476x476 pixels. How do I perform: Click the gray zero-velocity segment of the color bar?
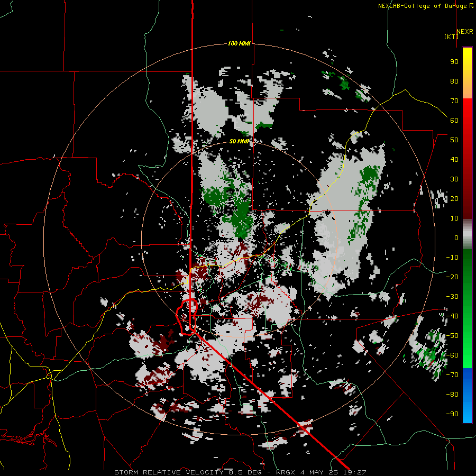coord(467,234)
